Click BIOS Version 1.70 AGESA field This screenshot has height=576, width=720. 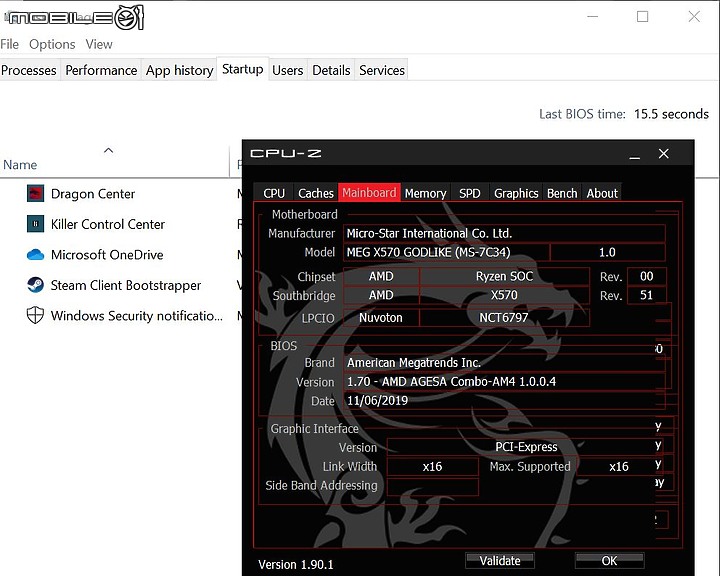504,382
